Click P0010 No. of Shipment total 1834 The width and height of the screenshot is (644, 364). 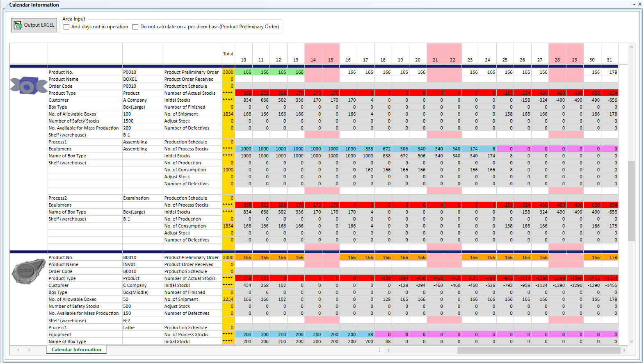click(x=228, y=114)
